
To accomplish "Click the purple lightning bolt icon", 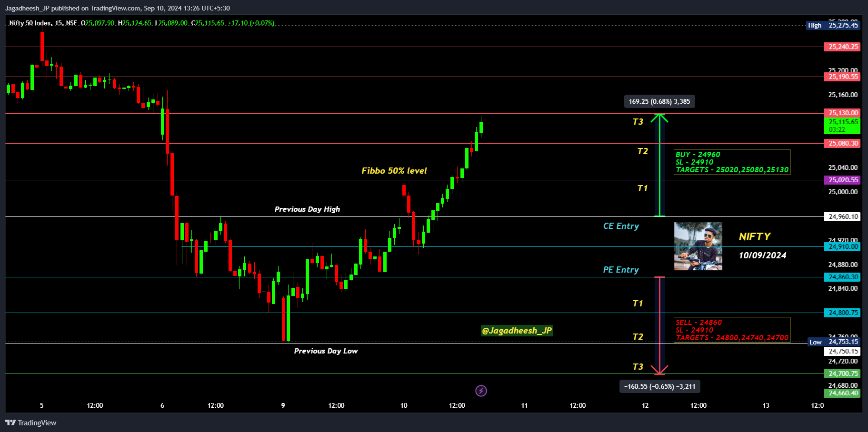I will pyautogui.click(x=481, y=391).
